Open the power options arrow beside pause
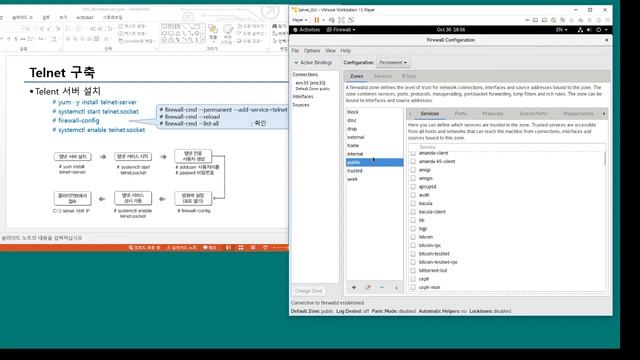The image size is (640, 360). click(x=324, y=20)
